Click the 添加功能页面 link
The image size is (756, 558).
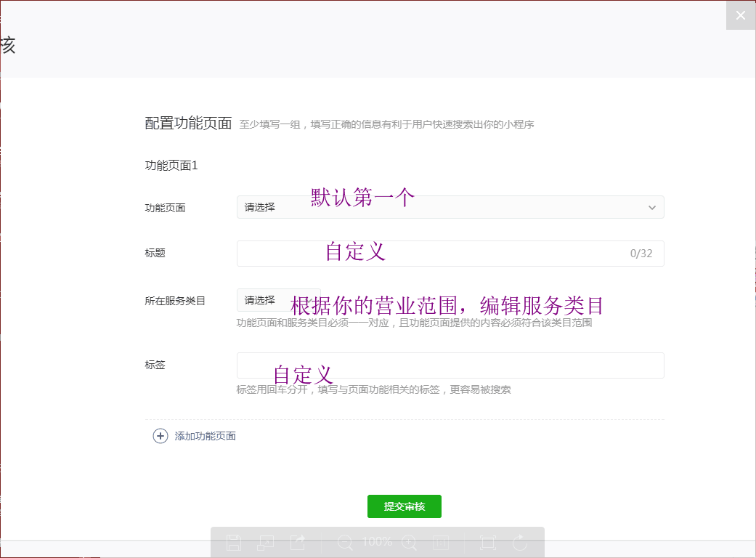[206, 436]
